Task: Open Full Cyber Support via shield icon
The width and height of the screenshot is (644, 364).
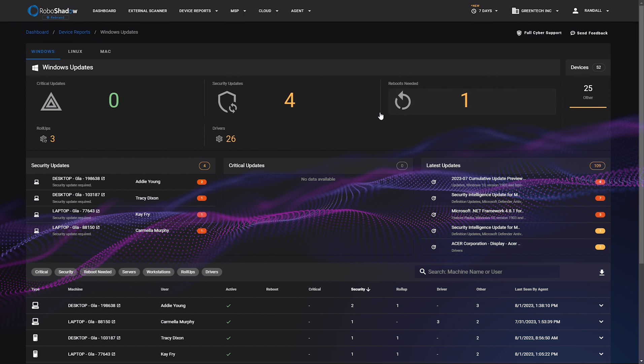Action: [x=518, y=33]
